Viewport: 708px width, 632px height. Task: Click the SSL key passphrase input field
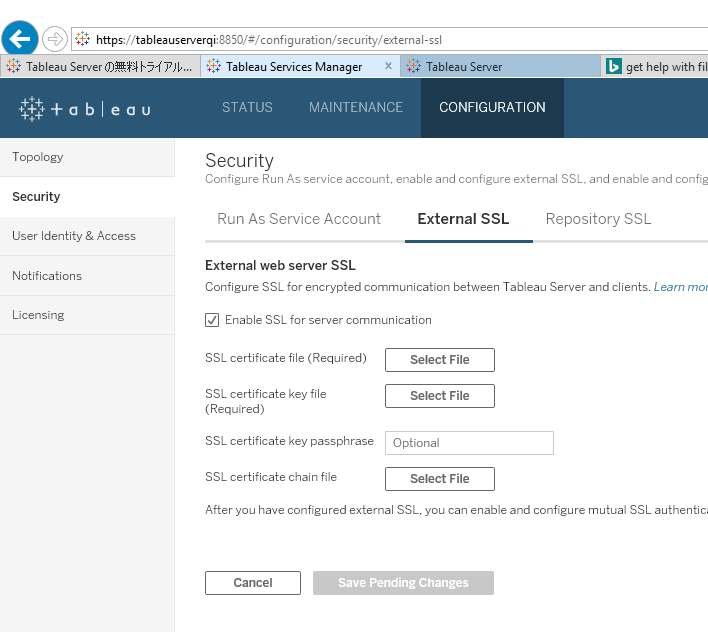469,443
